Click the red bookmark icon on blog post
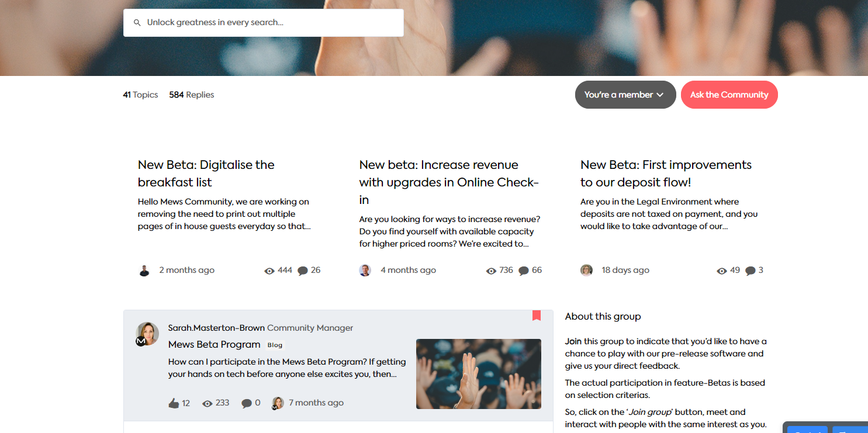 click(x=537, y=316)
